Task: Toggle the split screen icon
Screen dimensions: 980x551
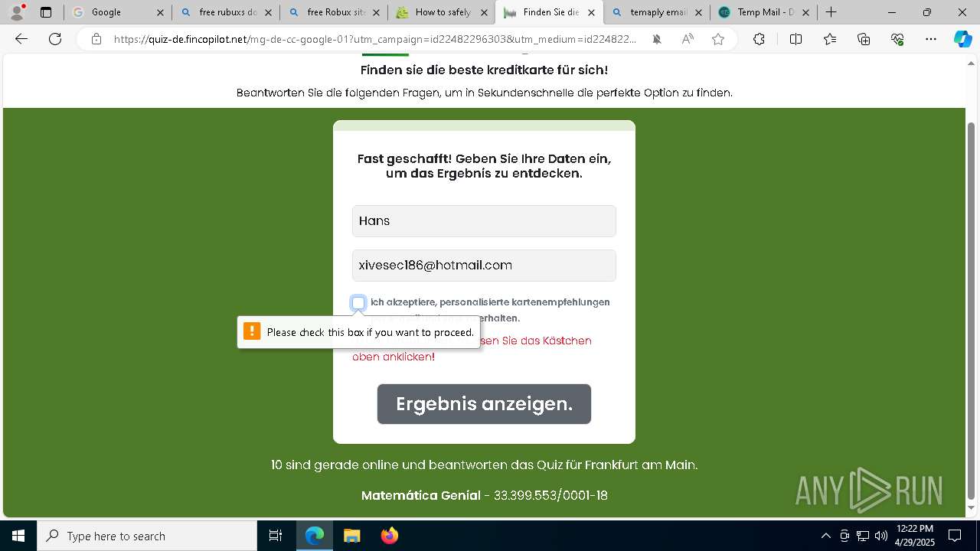Action: pyautogui.click(x=795, y=39)
